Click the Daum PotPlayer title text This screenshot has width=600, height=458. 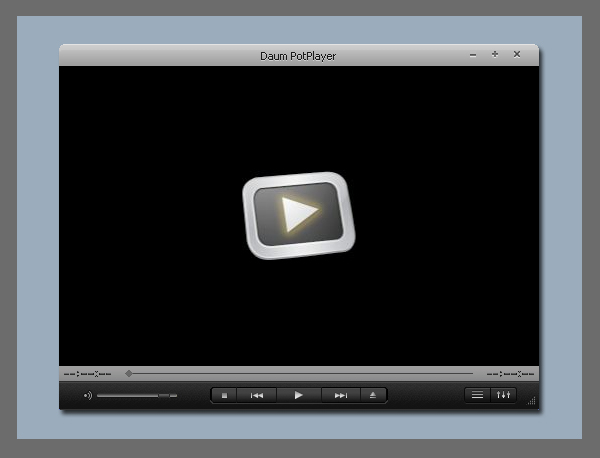(x=298, y=56)
